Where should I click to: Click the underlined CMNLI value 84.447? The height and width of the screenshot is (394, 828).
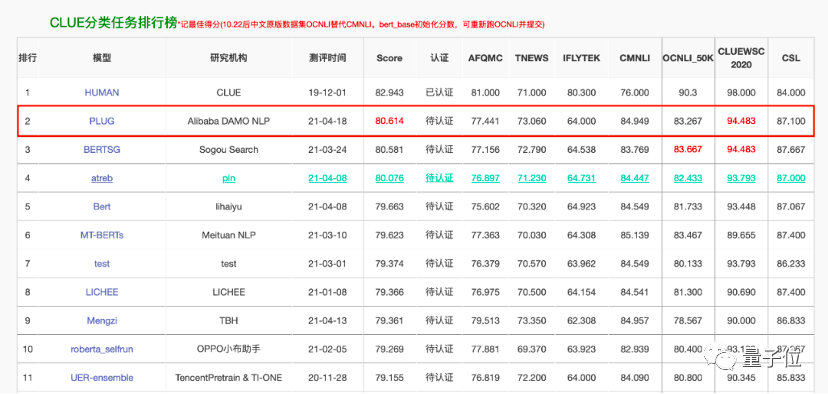(x=635, y=178)
